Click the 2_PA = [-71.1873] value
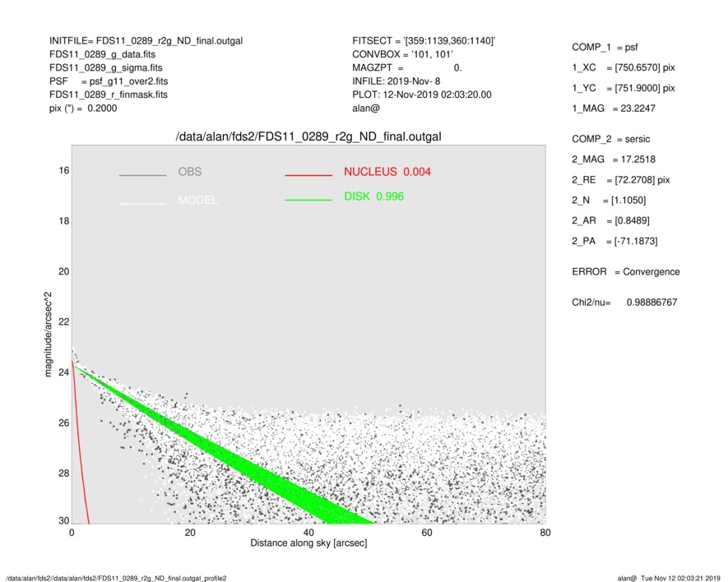Viewport: 728px width, 582px height. point(614,242)
